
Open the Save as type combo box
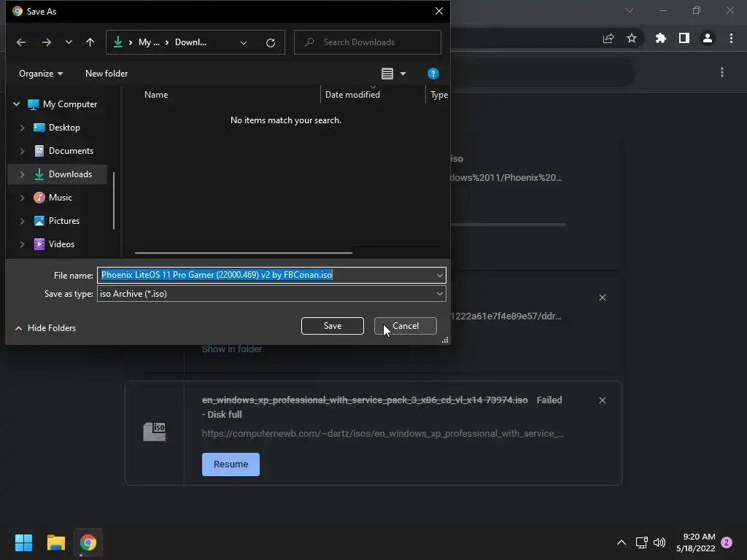pos(271,294)
